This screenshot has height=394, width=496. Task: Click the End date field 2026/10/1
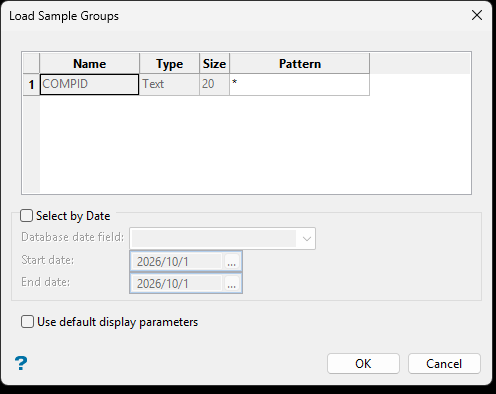[x=176, y=284]
